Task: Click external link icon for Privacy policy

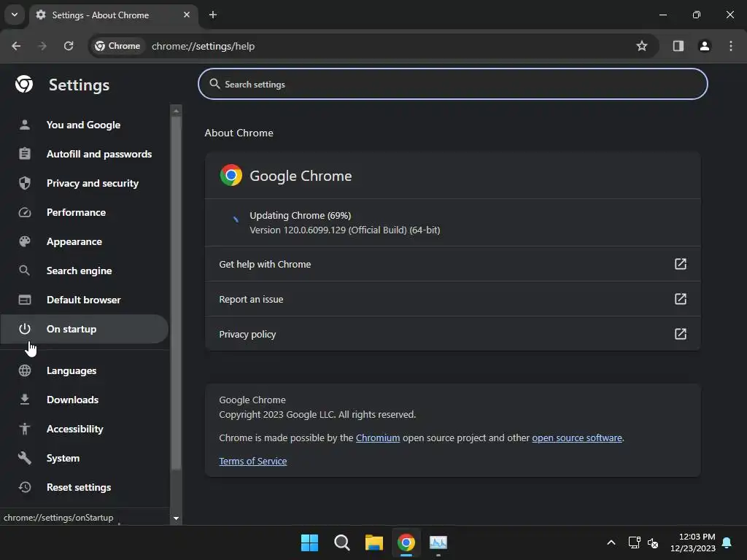Action: pyautogui.click(x=681, y=334)
